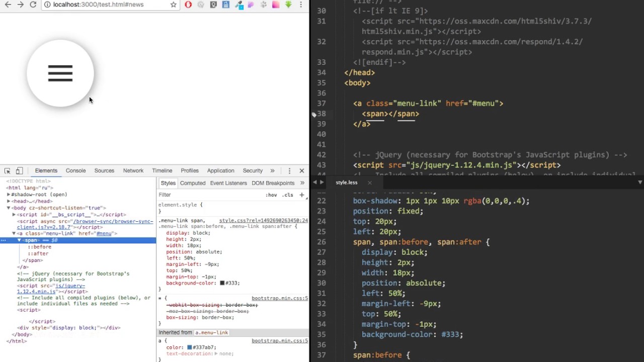The height and width of the screenshot is (362, 644).
Task: Toggle .cls element classes panel
Action: coord(287,195)
